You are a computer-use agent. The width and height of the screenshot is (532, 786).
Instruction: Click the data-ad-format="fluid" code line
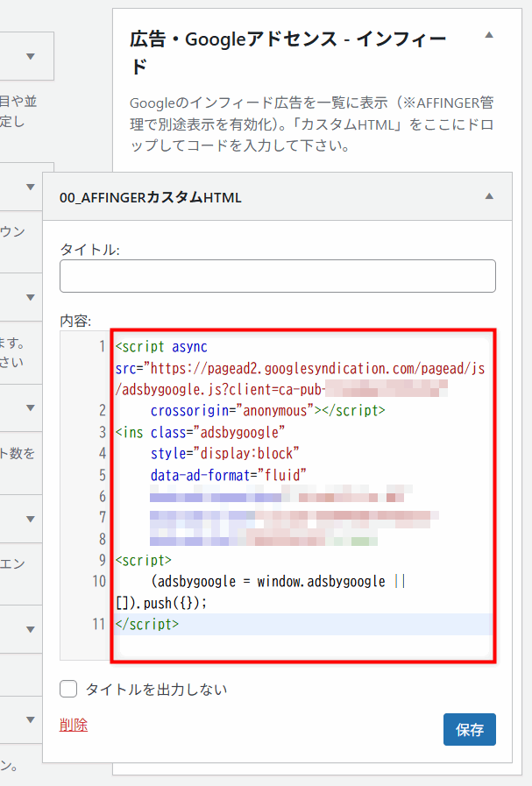228,475
